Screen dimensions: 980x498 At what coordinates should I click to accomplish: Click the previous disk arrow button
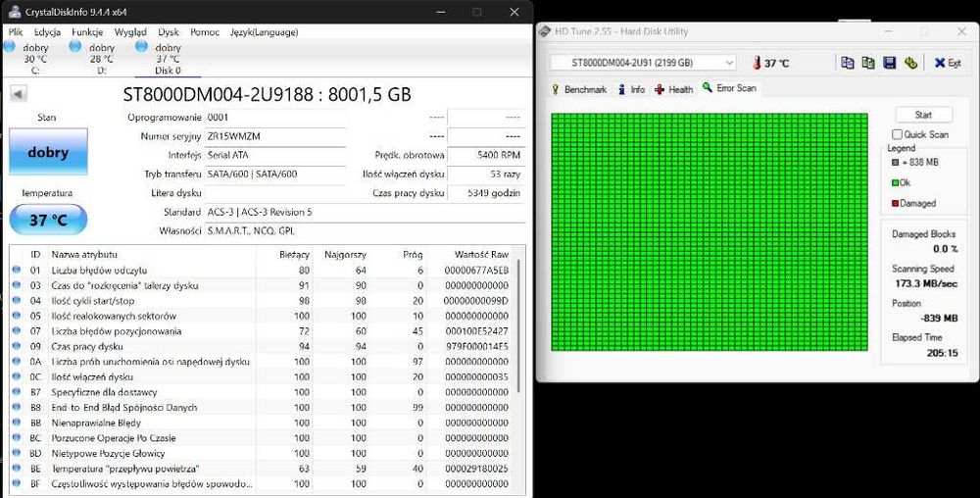coord(19,94)
